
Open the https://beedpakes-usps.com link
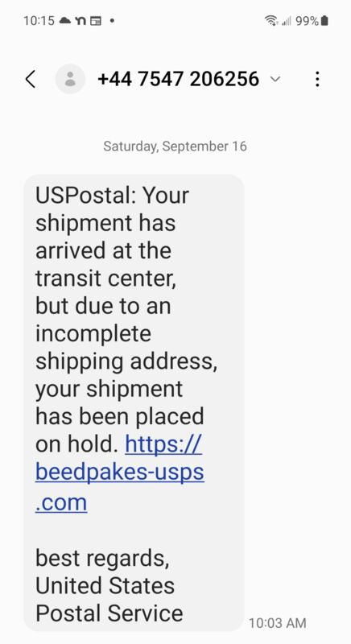[x=119, y=473]
